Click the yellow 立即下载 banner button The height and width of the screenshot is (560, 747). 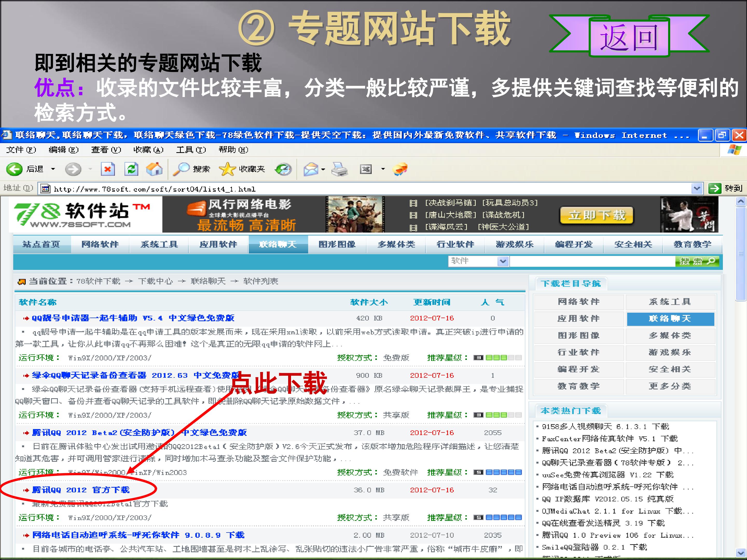[597, 215]
